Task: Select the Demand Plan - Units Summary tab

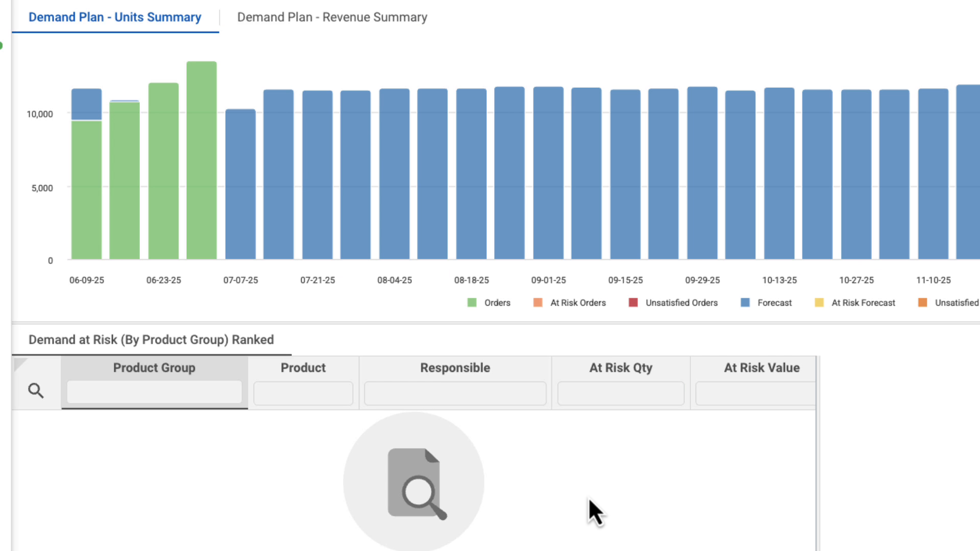Action: coord(115,17)
